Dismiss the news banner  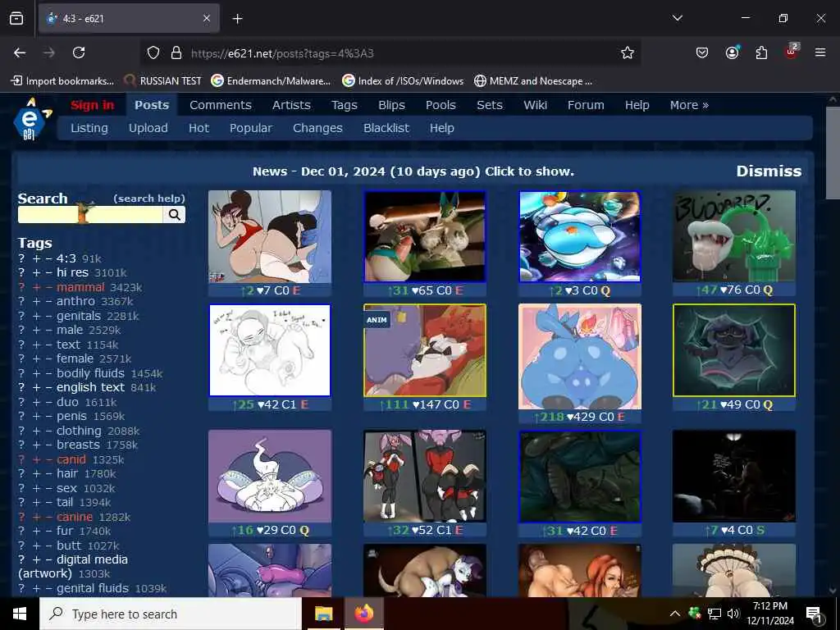(x=769, y=171)
